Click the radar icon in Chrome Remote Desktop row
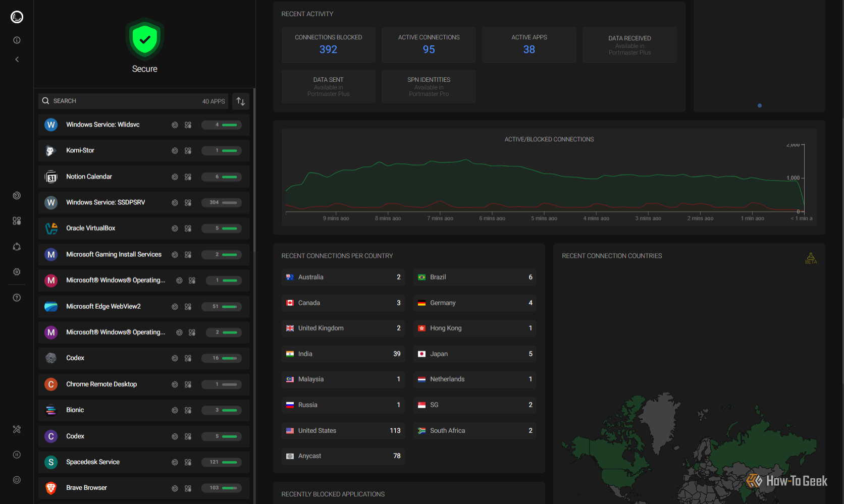This screenshot has width=844, height=504. (175, 384)
